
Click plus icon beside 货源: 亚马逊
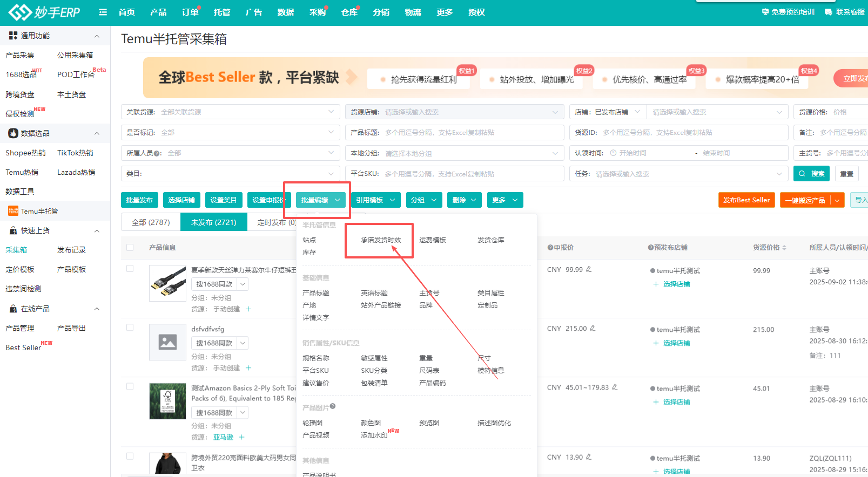pos(241,437)
